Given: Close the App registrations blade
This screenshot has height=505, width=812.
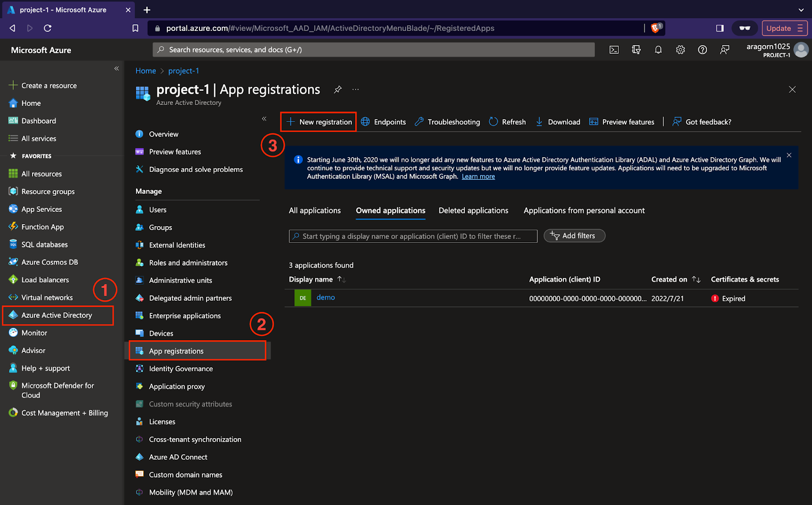Looking at the screenshot, I should click(x=792, y=90).
